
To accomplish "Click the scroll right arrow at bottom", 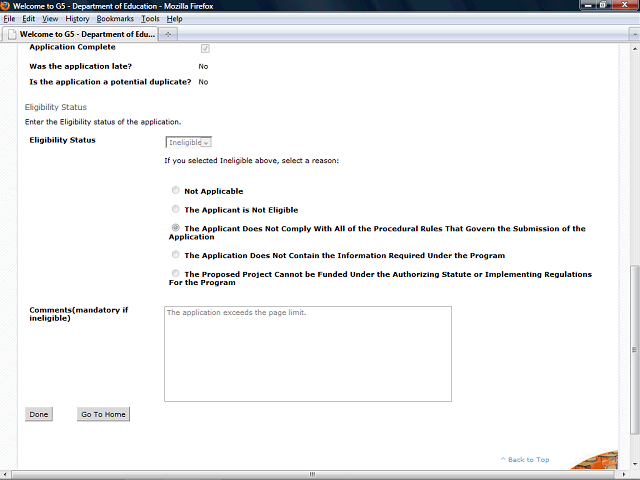I will point(623,474).
